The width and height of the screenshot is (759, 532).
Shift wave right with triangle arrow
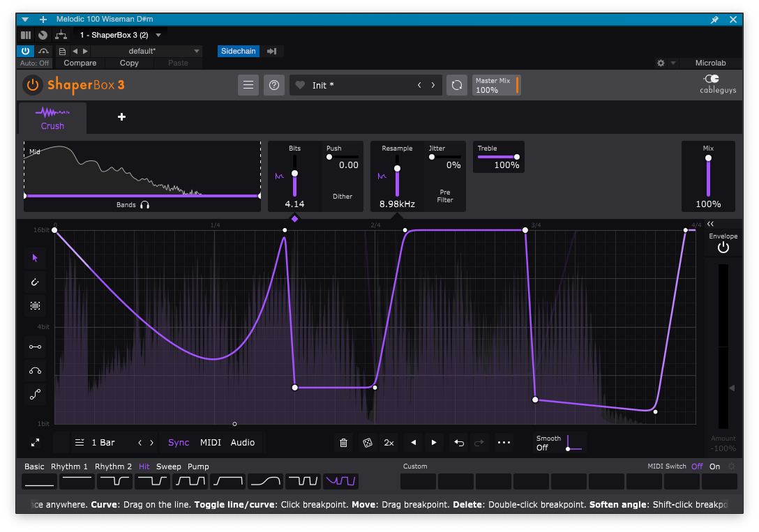pyautogui.click(x=434, y=443)
